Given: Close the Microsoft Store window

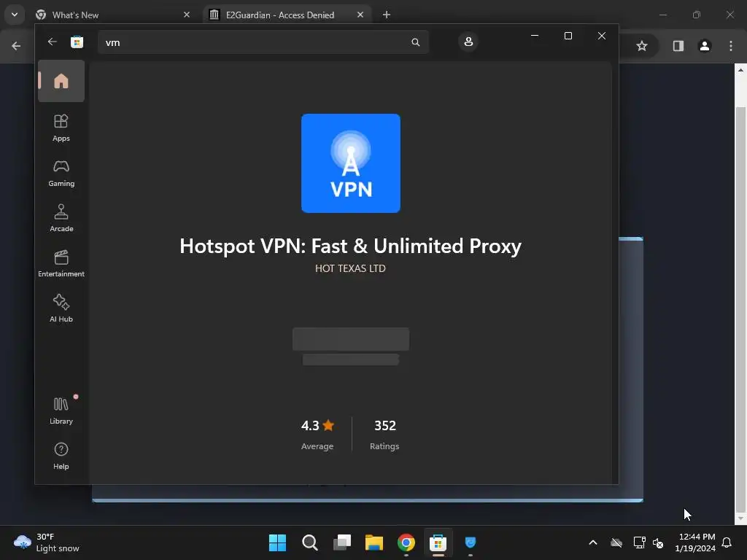Looking at the screenshot, I should (x=602, y=36).
